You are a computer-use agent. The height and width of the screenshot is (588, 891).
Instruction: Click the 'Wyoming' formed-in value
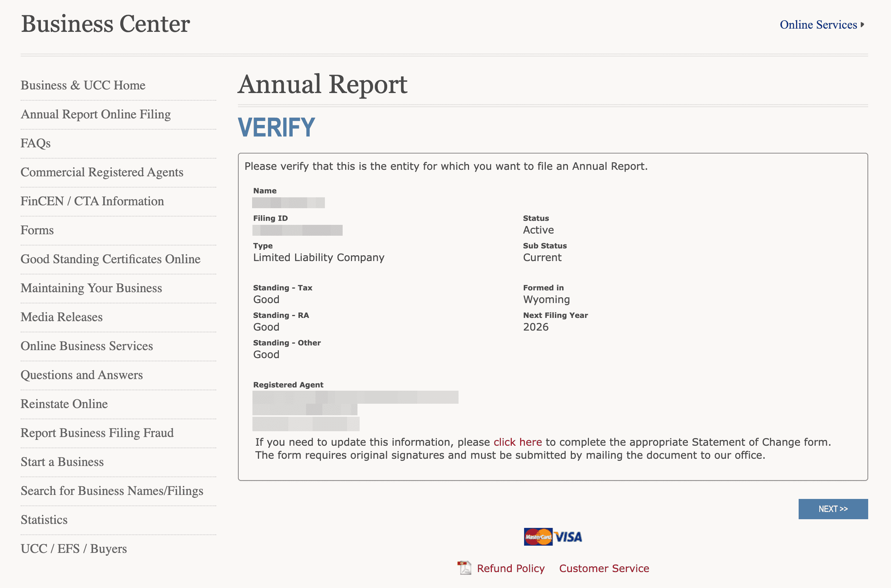point(546,300)
